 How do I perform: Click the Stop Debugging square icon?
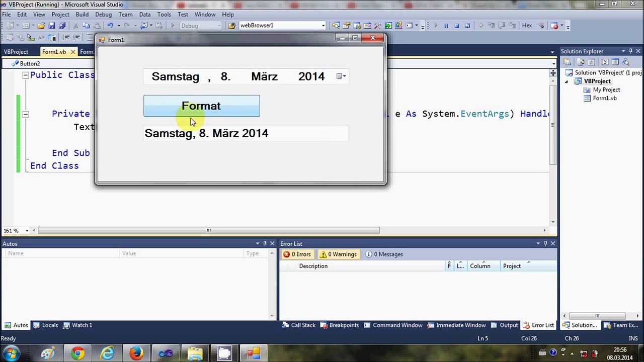457,26
